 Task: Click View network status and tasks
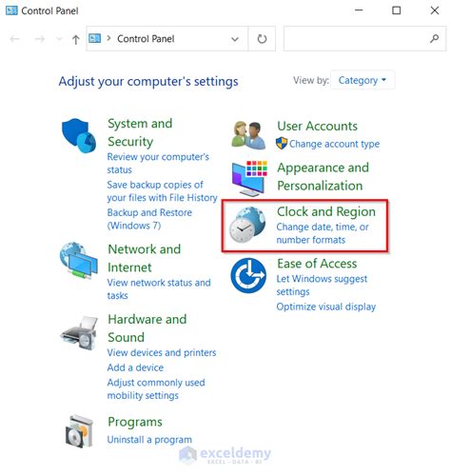[x=159, y=289]
